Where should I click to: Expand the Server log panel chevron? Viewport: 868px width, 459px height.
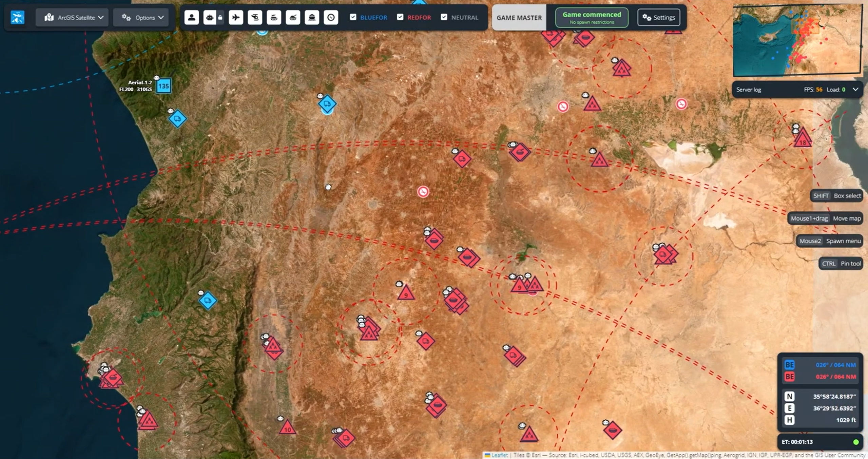[x=855, y=90]
